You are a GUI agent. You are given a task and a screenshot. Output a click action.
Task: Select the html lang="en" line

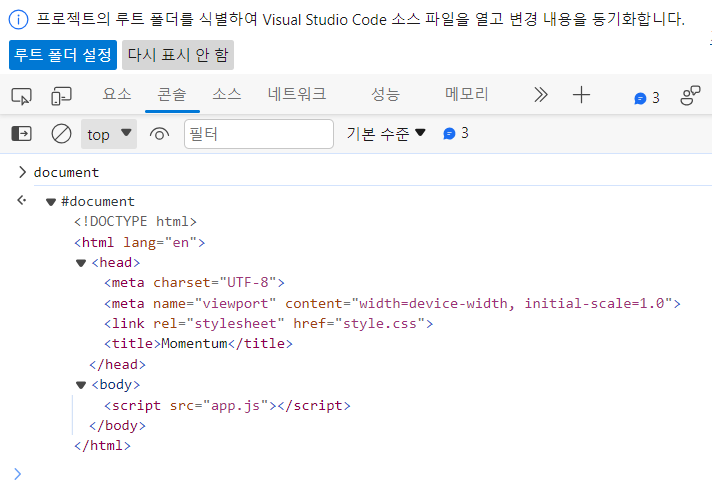point(139,243)
